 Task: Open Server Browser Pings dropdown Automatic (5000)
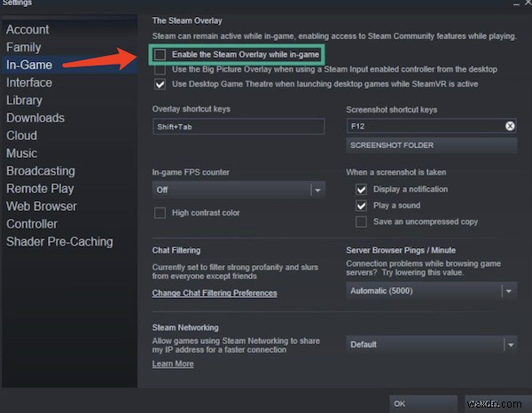click(432, 291)
